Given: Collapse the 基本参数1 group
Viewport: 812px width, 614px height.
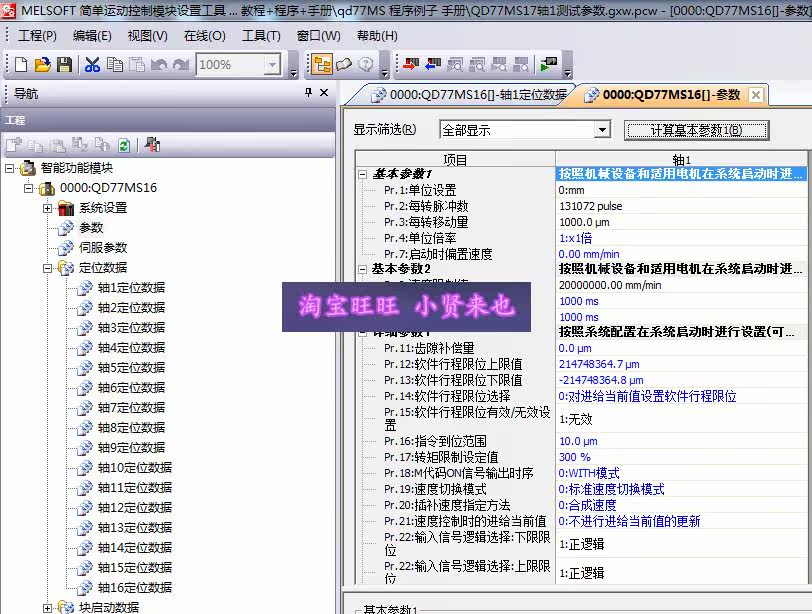Looking at the screenshot, I should [x=362, y=174].
